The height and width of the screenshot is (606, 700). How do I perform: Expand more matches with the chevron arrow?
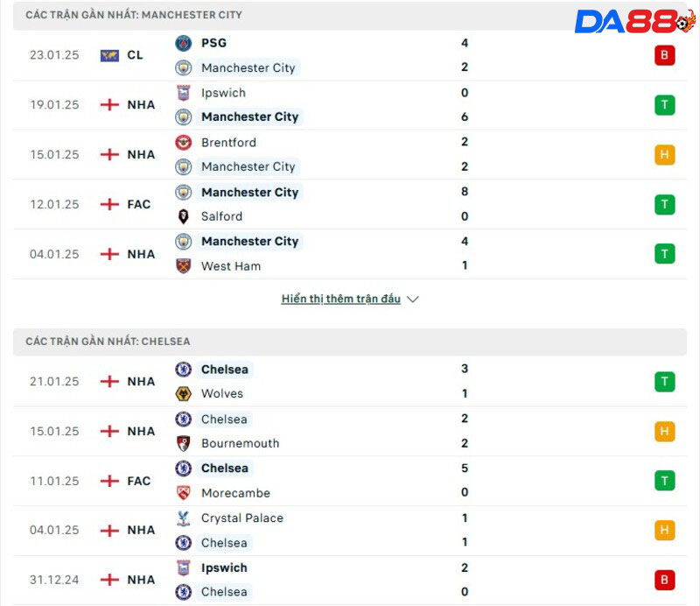(x=413, y=299)
